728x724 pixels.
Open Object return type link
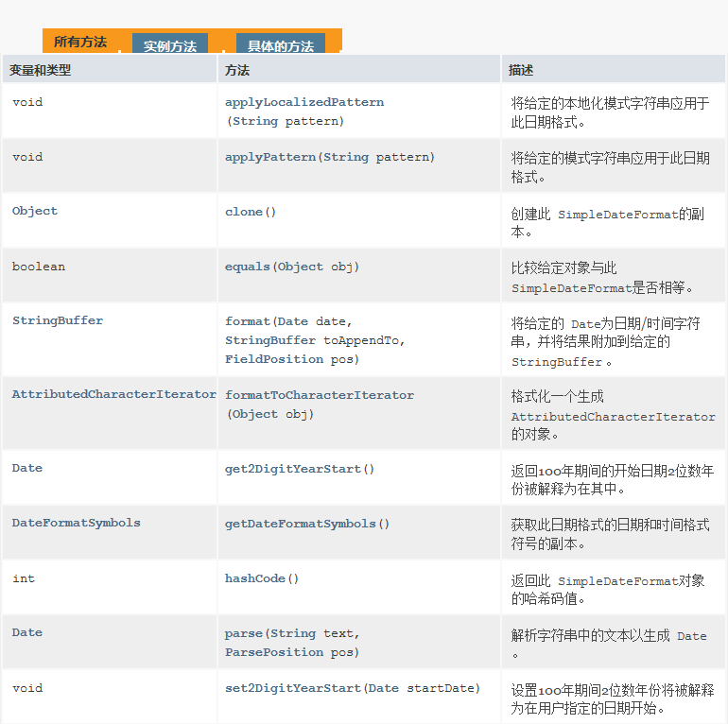click(35, 211)
